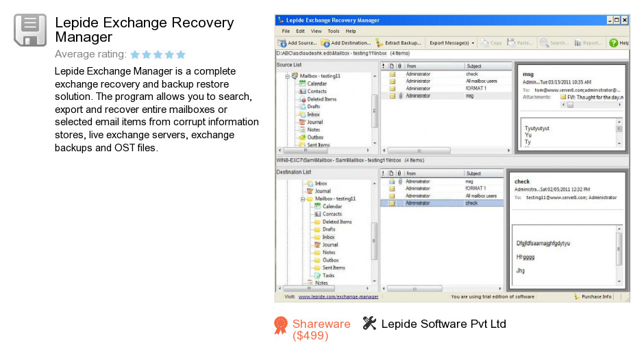Select 'msg' message in destination list
The image size is (644, 360).
click(442, 181)
